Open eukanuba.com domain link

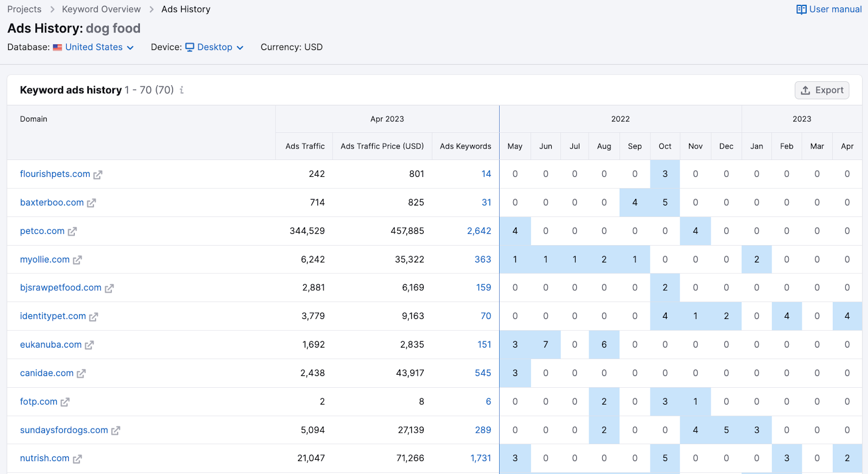coord(51,344)
